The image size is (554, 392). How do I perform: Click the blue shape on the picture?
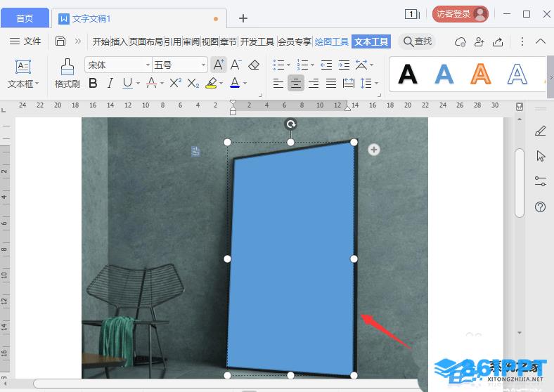coord(291,259)
